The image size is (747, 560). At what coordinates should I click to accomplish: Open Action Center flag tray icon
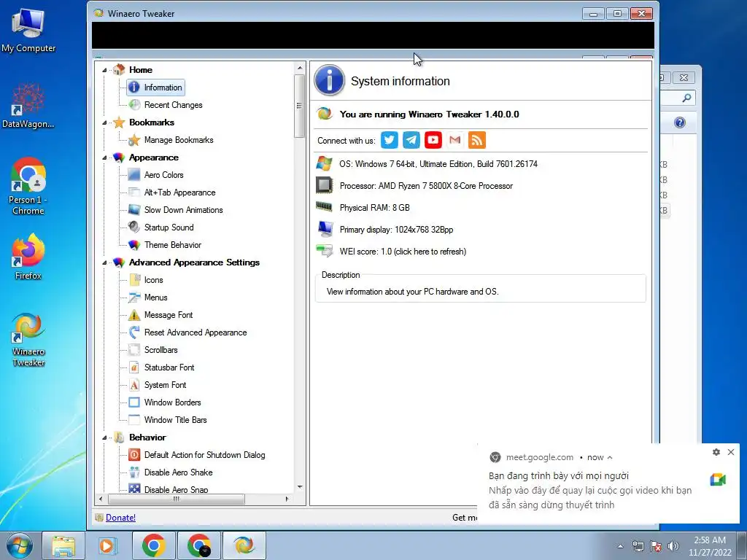pyautogui.click(x=656, y=546)
